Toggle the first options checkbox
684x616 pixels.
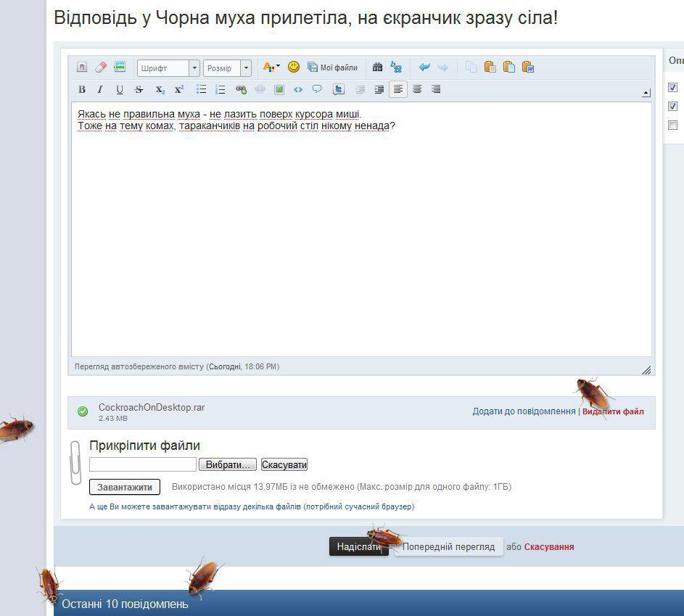673,88
